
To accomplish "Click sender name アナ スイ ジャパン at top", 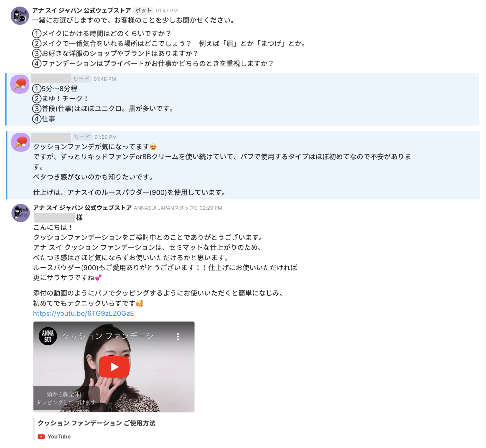I will (x=82, y=10).
